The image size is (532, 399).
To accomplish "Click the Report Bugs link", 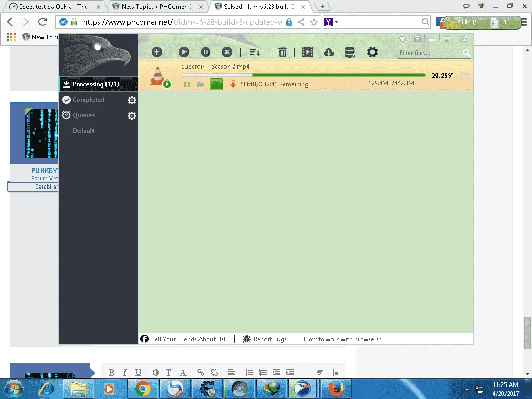I will pos(264,339).
